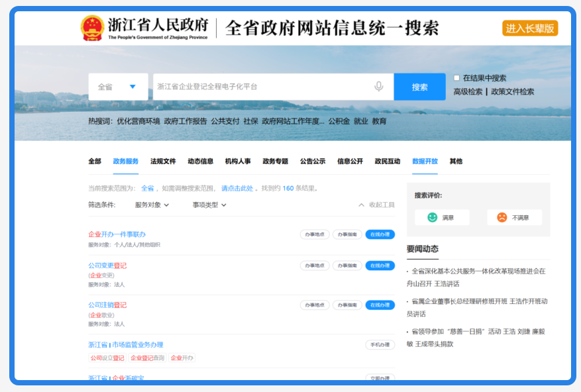Click the orange 进入长辈版 button
581x392 pixels.
click(x=530, y=28)
